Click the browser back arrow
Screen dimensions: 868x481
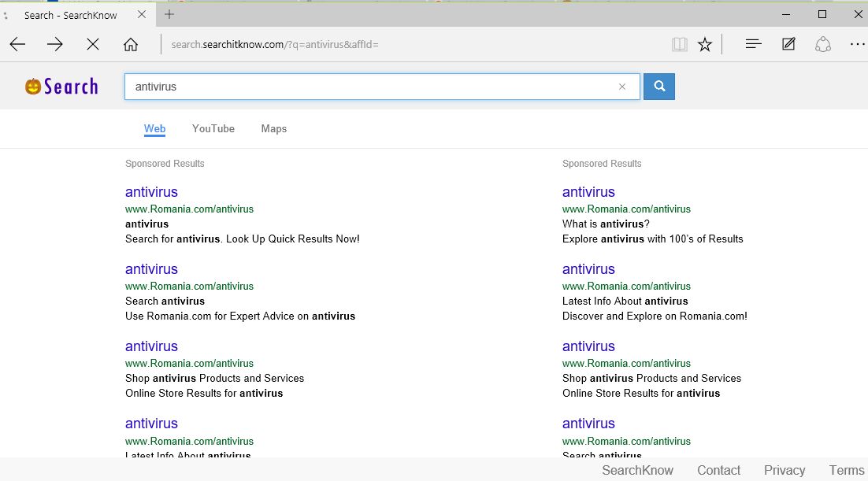[x=17, y=45]
